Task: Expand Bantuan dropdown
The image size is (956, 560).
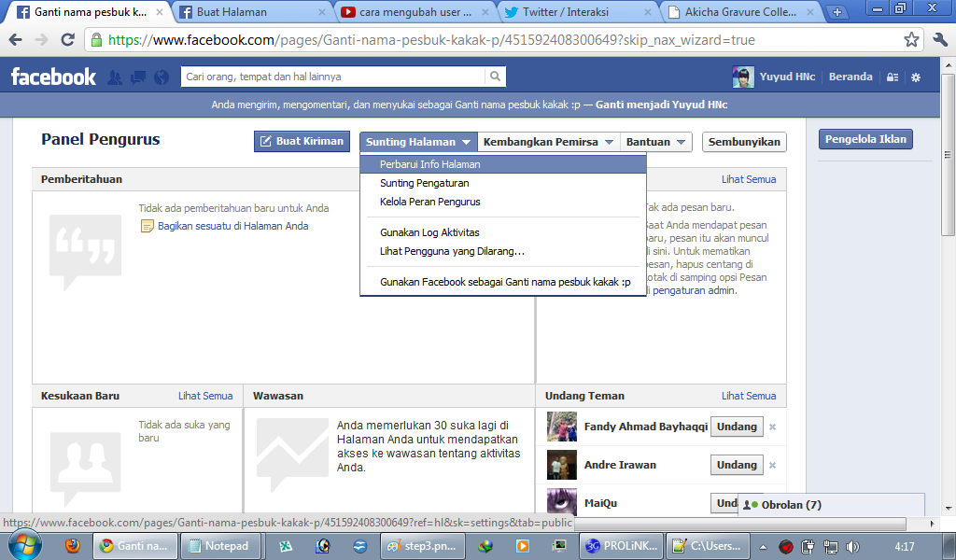Action: tap(656, 142)
